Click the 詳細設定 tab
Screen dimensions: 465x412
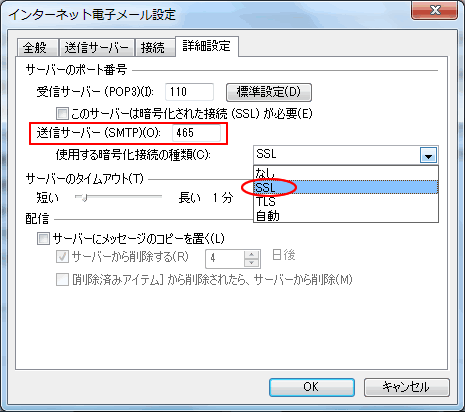coord(207,46)
